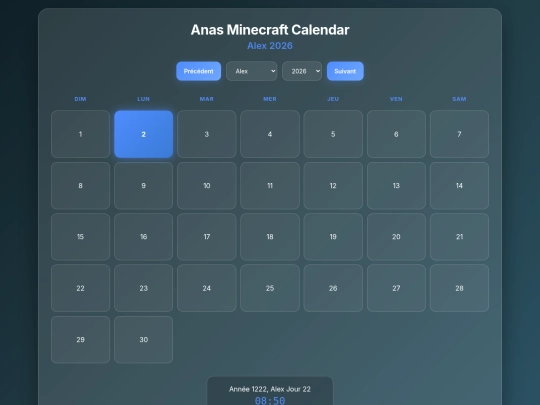Pick day 29 cell
The width and height of the screenshot is (540, 405).
coord(81,340)
